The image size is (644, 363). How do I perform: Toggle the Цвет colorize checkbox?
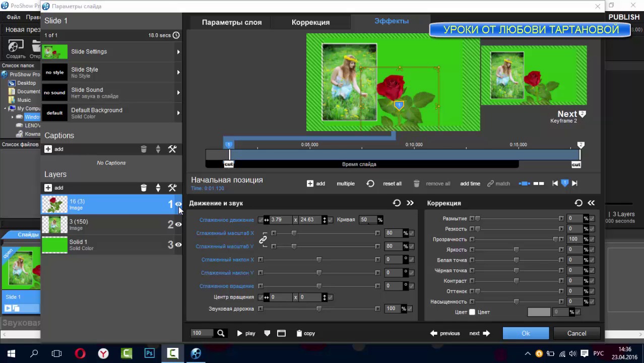pyautogui.click(x=472, y=312)
